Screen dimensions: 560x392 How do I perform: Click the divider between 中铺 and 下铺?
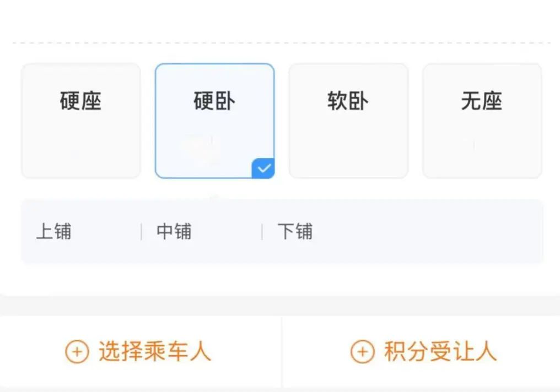point(262,232)
